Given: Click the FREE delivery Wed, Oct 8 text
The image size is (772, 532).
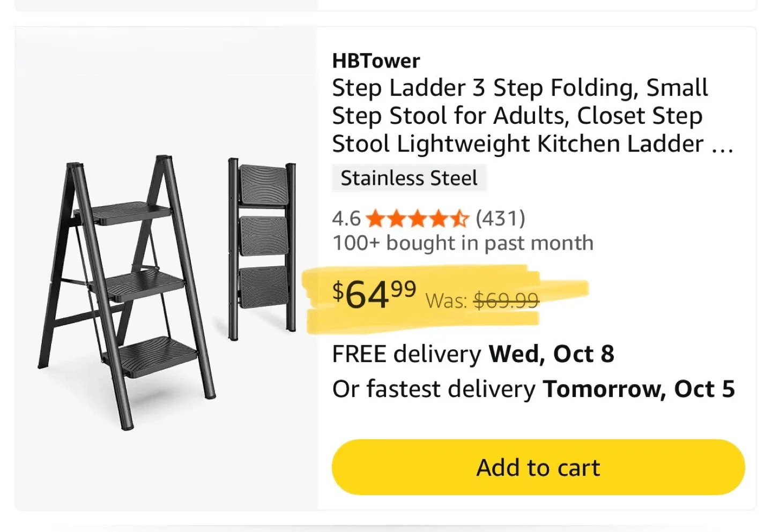Looking at the screenshot, I should (x=473, y=353).
